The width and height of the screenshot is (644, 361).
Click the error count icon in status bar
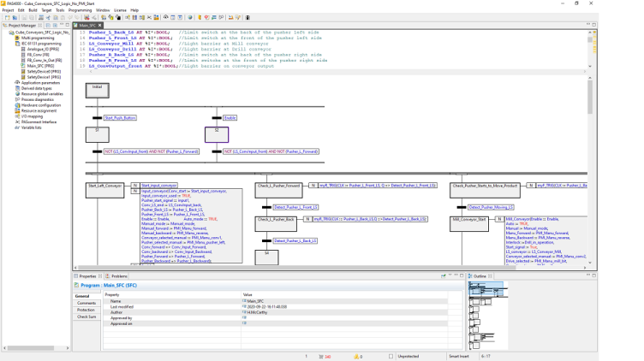(320, 356)
